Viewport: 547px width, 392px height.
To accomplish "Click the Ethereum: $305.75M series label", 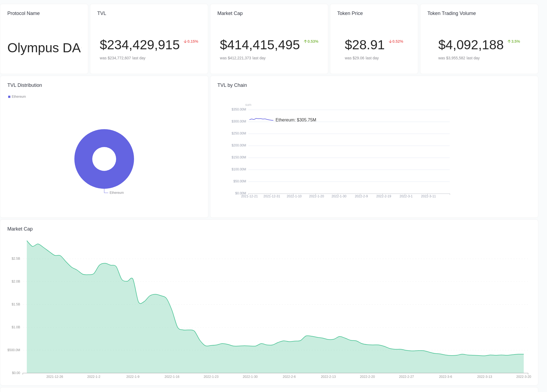I will (x=296, y=120).
